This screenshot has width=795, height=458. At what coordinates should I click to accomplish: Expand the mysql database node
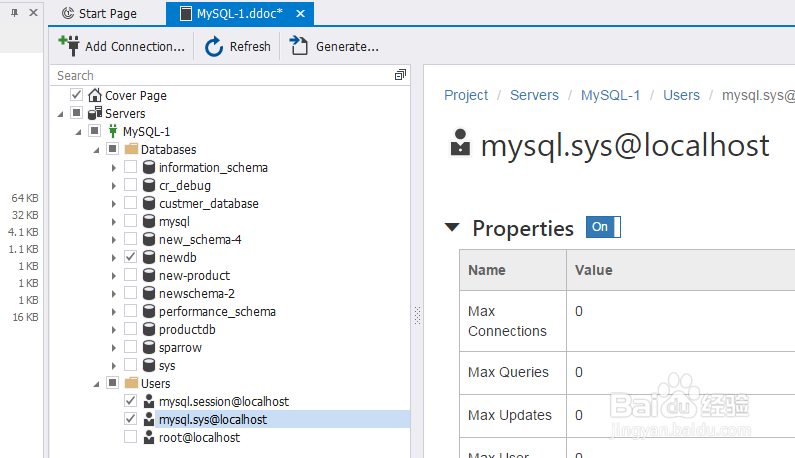(x=114, y=222)
